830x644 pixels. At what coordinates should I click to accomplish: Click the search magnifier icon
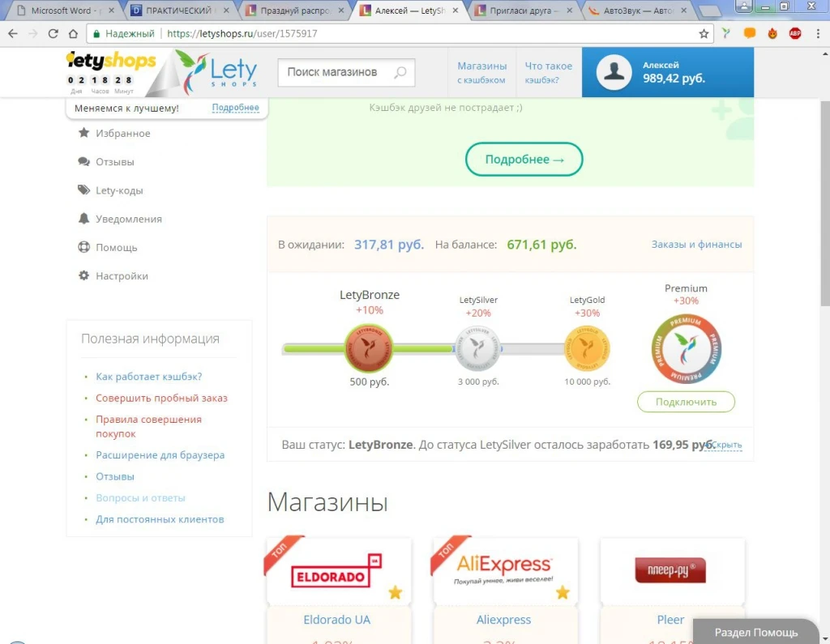[x=400, y=72]
